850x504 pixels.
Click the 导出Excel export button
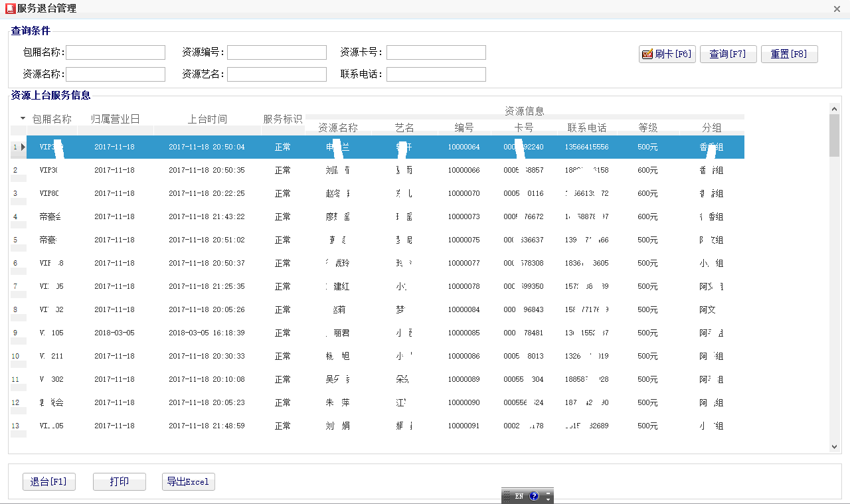pos(189,482)
